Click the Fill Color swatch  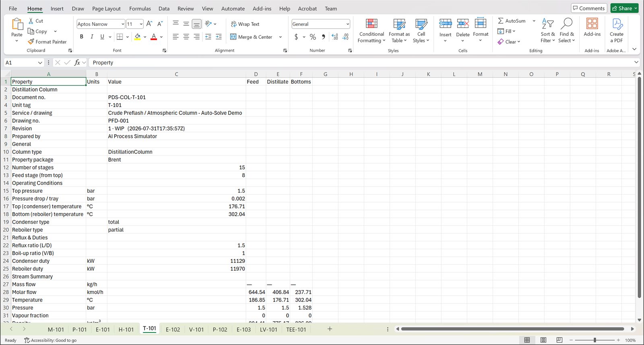click(x=138, y=37)
